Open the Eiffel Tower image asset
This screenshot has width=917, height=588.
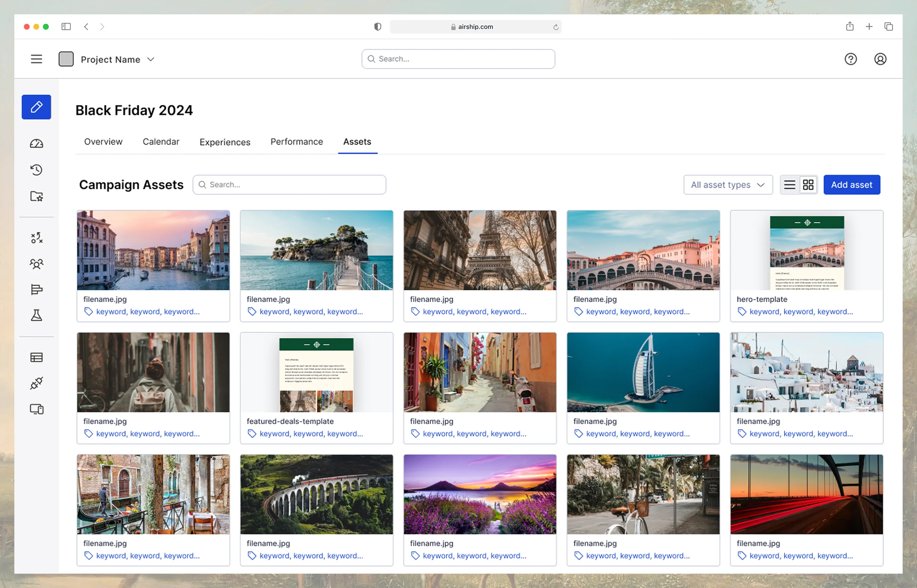[x=480, y=250]
